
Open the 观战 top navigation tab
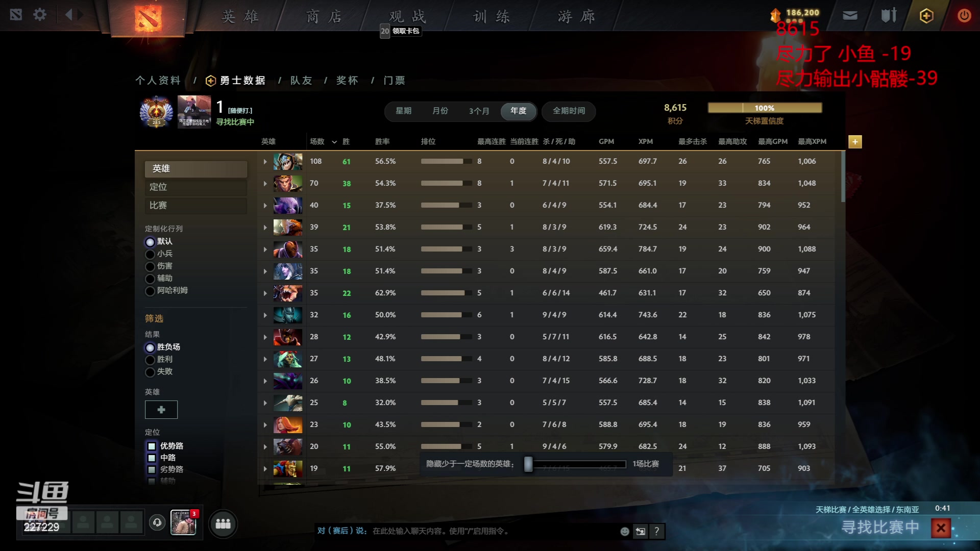(407, 16)
